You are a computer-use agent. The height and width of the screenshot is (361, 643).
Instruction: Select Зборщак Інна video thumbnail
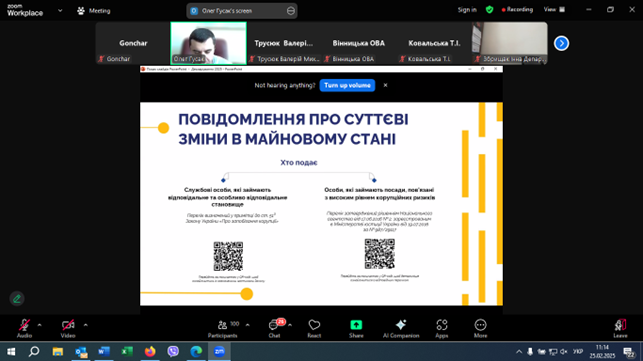510,43
